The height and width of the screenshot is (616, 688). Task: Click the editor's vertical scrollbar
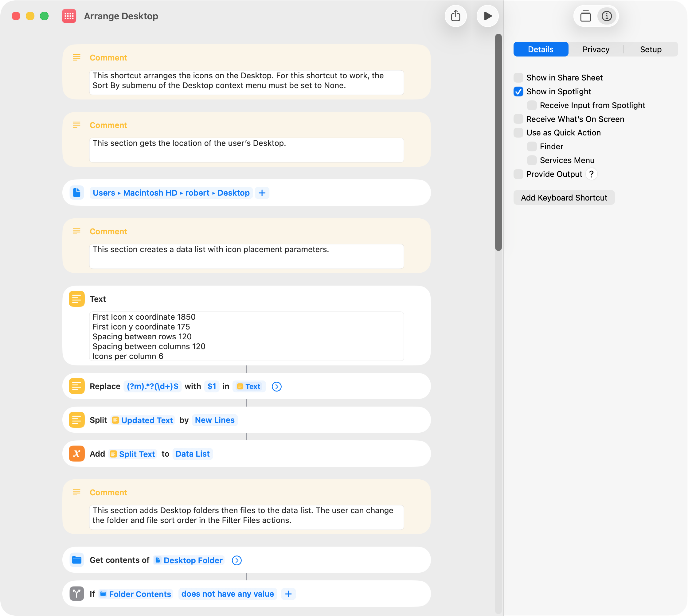click(x=498, y=142)
